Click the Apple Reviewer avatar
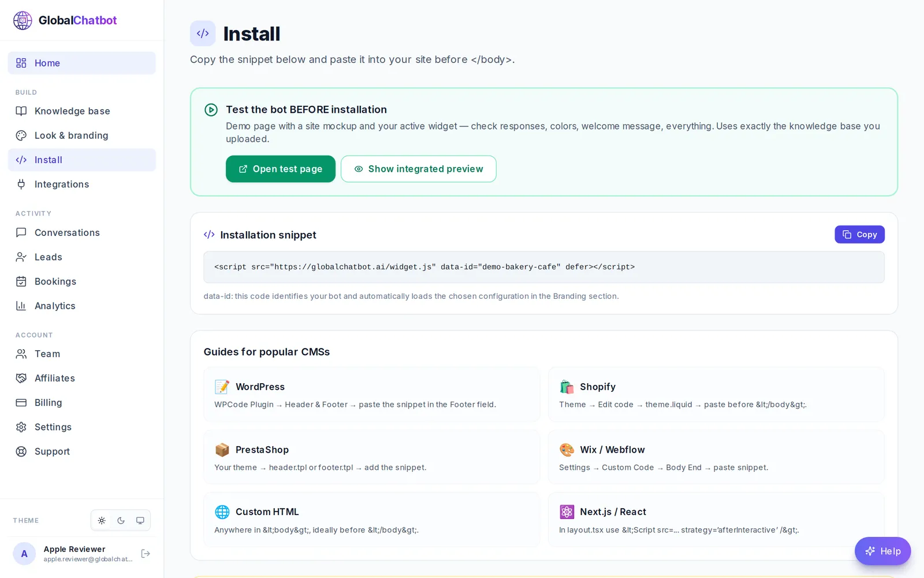The height and width of the screenshot is (578, 924). [24, 554]
